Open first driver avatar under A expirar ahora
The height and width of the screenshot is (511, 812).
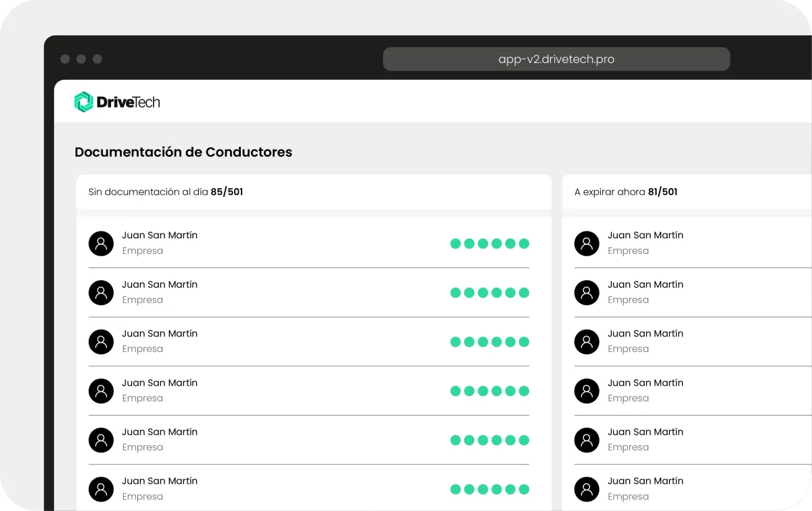pyautogui.click(x=587, y=244)
